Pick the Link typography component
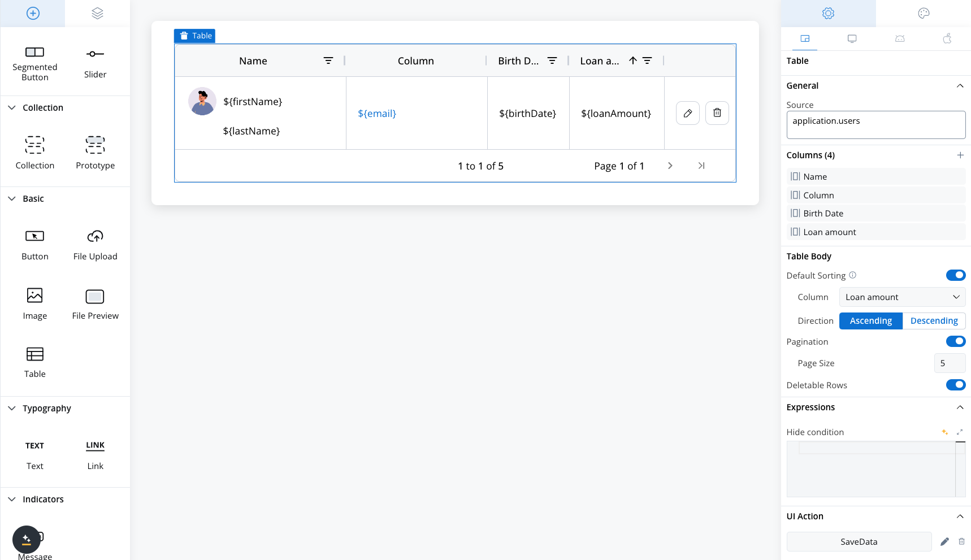This screenshot has height=560, width=971. 95,455
